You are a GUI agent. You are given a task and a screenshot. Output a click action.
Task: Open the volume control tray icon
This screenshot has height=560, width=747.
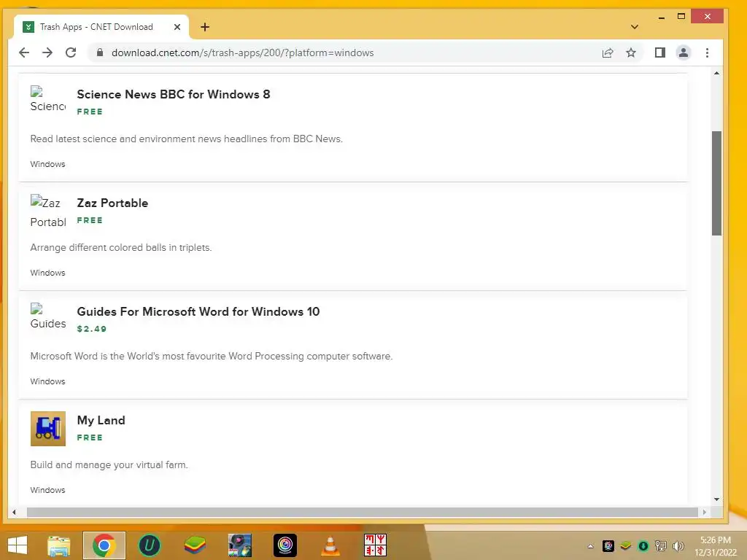tap(678, 546)
